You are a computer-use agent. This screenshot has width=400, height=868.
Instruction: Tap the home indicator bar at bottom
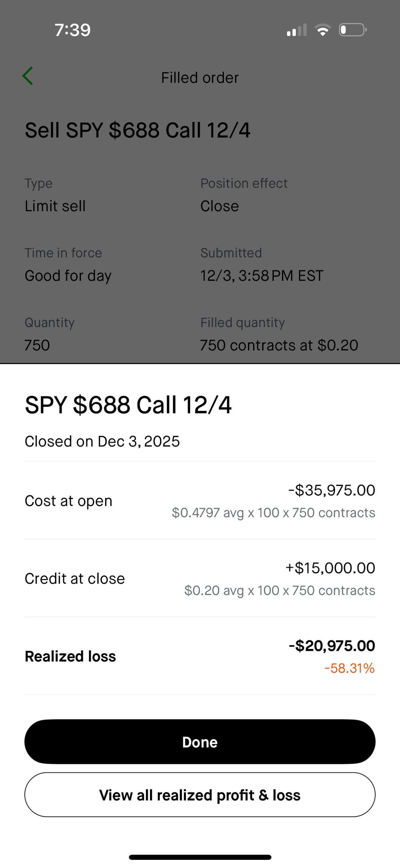[x=200, y=857]
